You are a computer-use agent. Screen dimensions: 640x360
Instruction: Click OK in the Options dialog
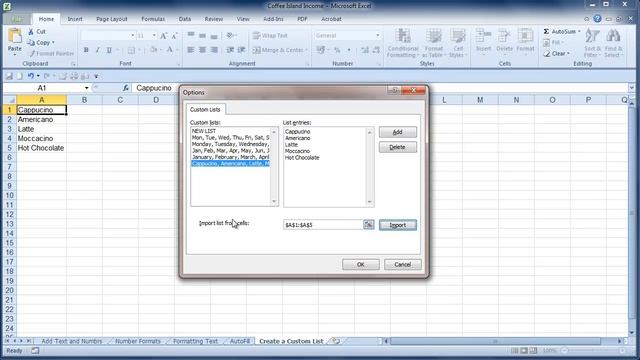point(360,264)
